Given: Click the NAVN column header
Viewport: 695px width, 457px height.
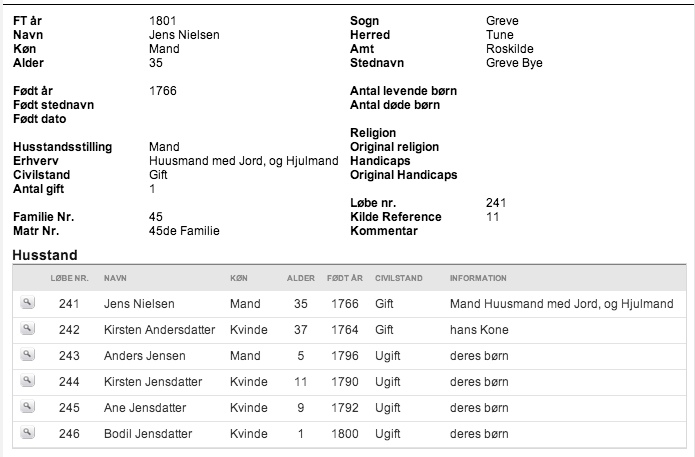Looking at the screenshot, I should coord(115,278).
